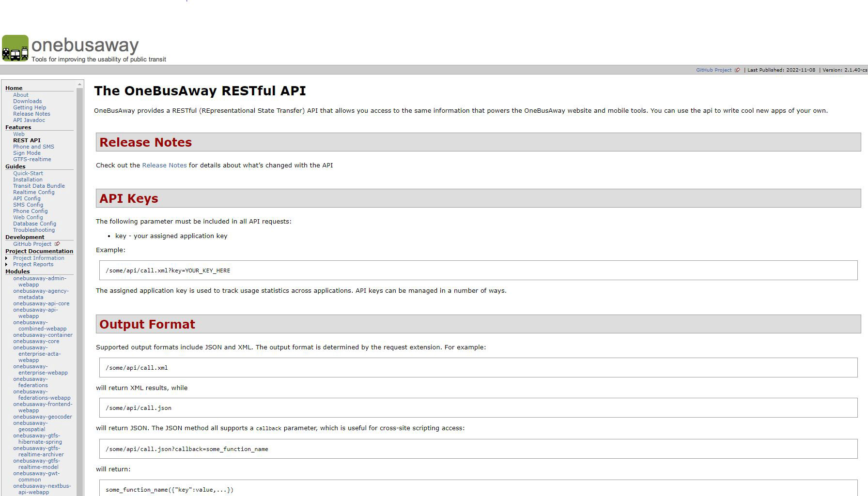Open Phone Config guide
The image size is (868, 496).
[x=31, y=211]
